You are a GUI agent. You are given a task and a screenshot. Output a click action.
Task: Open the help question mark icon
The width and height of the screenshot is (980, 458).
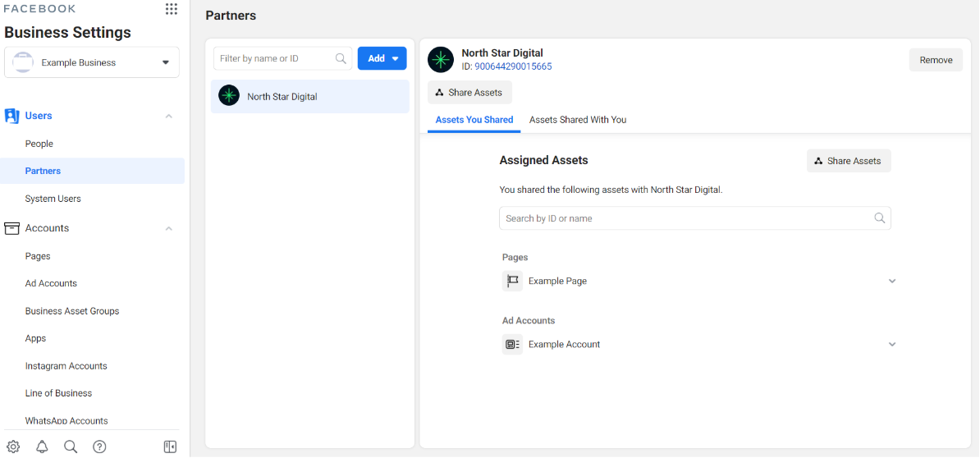(x=99, y=447)
